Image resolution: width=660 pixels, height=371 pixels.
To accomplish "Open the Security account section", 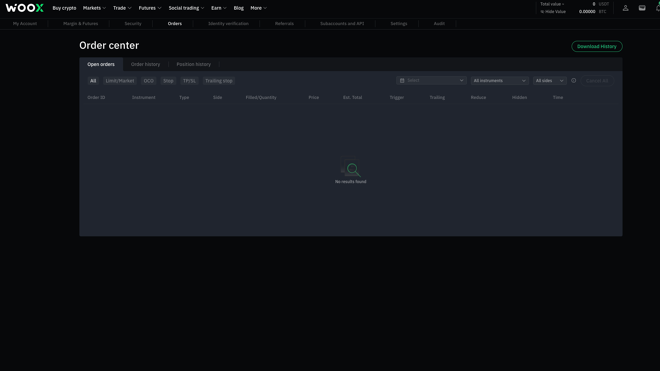I will pyautogui.click(x=133, y=24).
